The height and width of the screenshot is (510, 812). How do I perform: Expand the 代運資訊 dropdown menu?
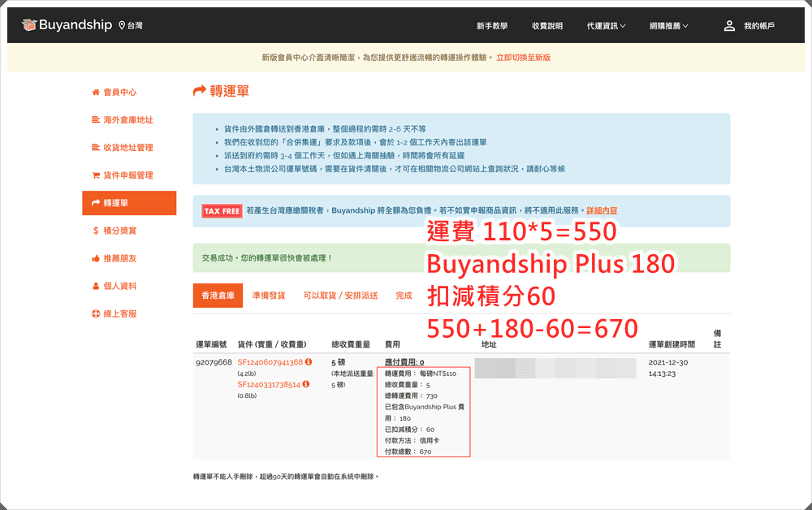[606, 26]
